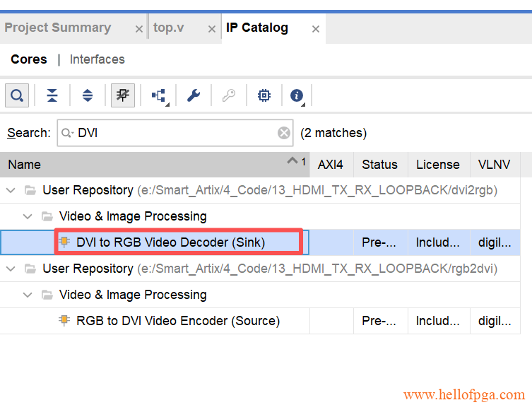532x405 pixels.
Task: Select RGB to DVI Video Encoder (Source)
Action: [x=177, y=321]
